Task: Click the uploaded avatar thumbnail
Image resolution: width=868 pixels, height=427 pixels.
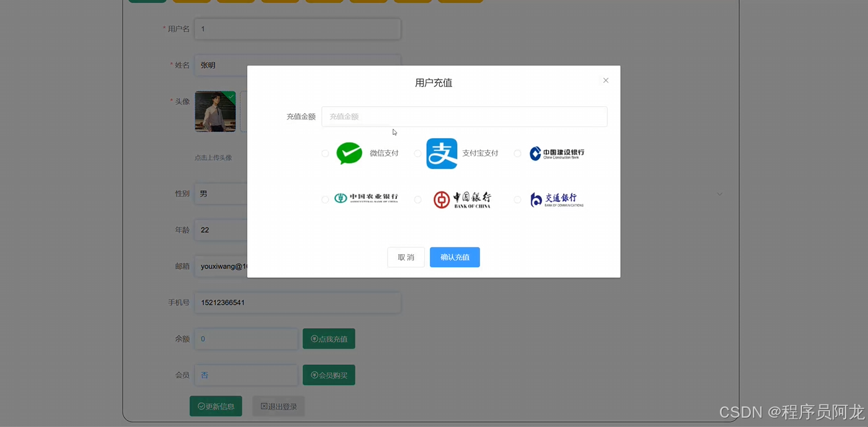Action: click(215, 111)
